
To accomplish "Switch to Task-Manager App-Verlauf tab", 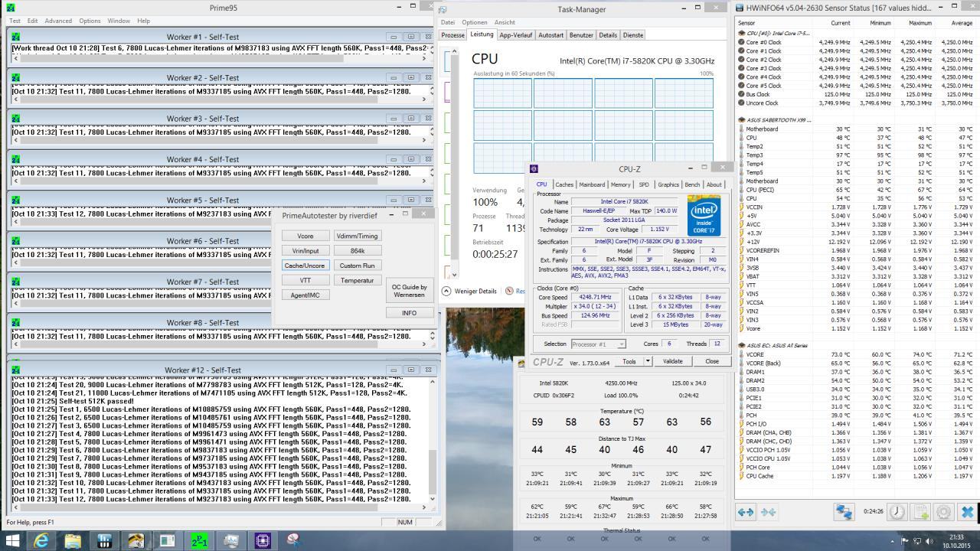I will click(515, 35).
